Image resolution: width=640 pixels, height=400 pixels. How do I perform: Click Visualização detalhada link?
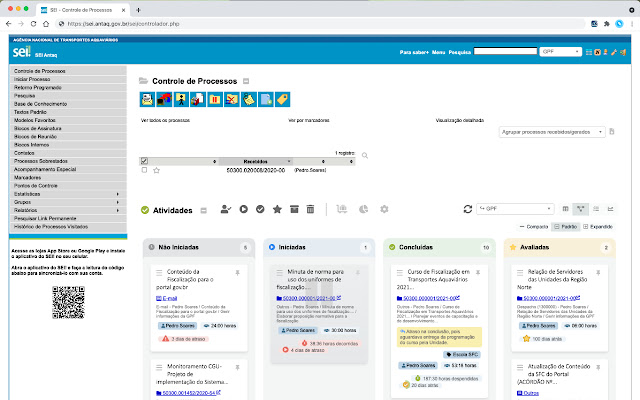(x=460, y=120)
